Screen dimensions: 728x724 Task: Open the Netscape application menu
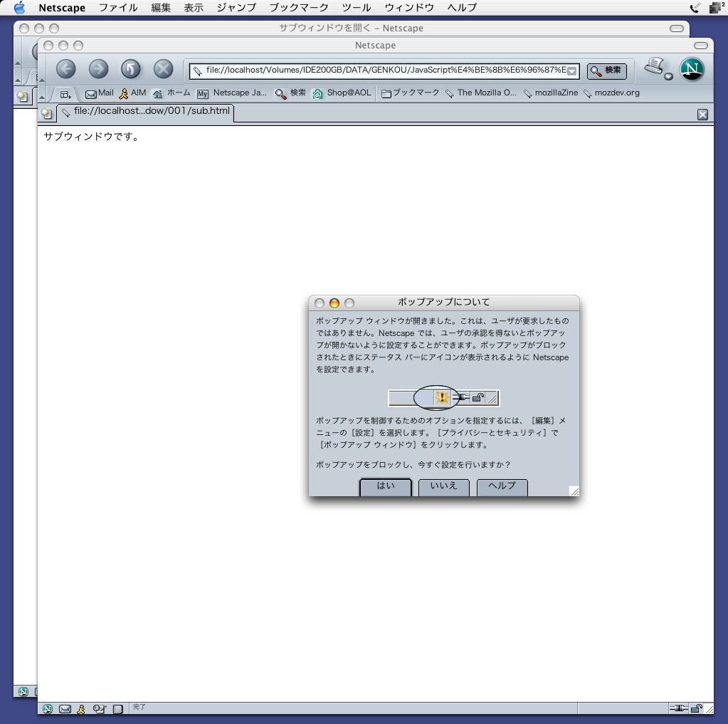click(62, 7)
